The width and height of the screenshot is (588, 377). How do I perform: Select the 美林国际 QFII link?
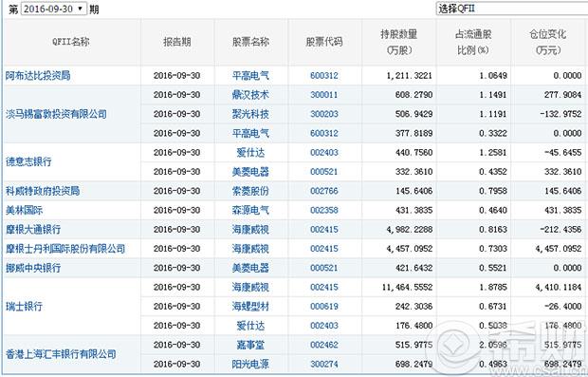[x=24, y=210]
